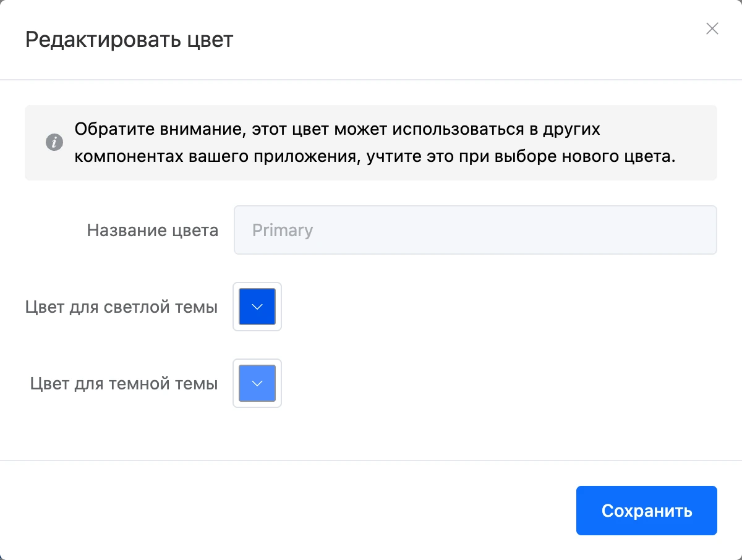Open the dark theme color picker
Screen dimensions: 742x560
(x=257, y=383)
